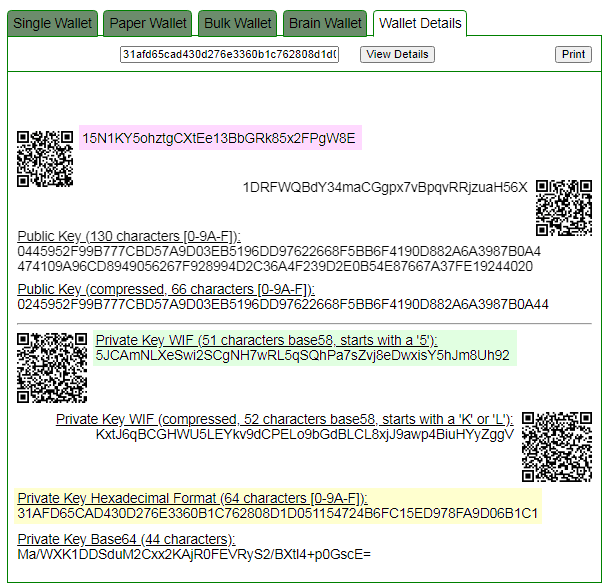
Task: Click the Print button
Action: [x=573, y=54]
